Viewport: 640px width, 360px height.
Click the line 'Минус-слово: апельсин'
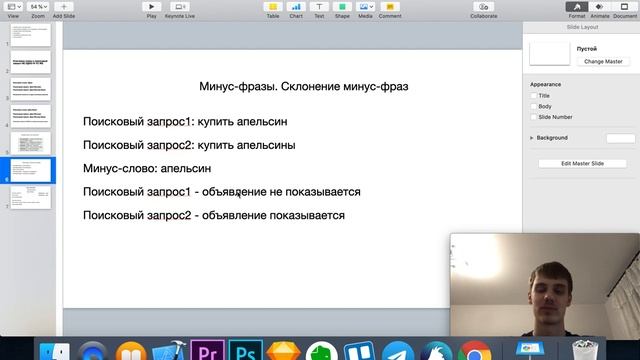tap(147, 169)
